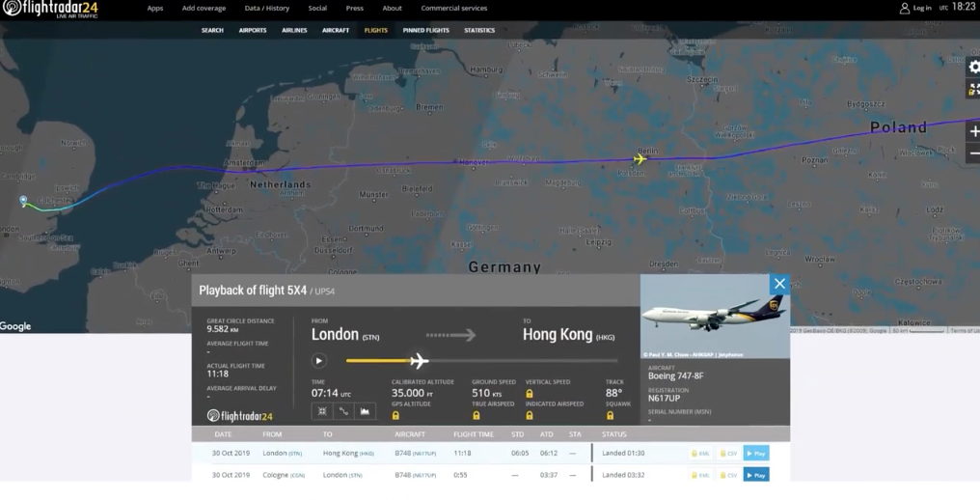Click the origin pin marker near Stansted
The width and height of the screenshot is (980, 500).
click(24, 200)
